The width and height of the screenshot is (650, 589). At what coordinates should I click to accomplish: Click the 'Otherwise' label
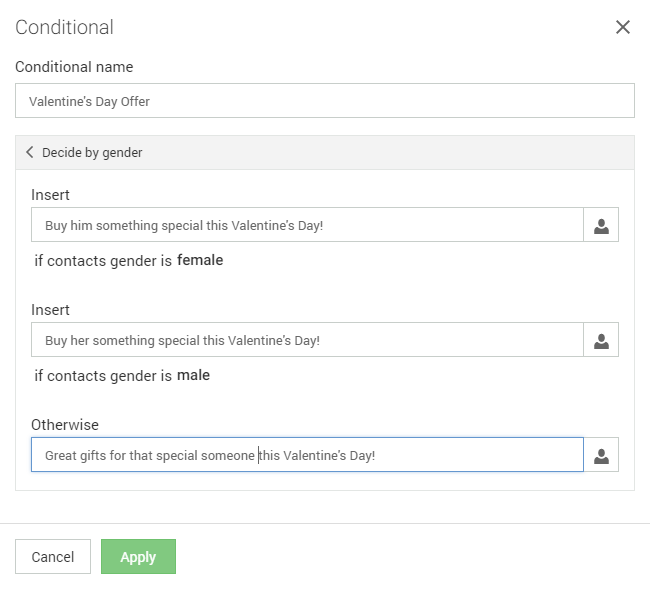click(x=65, y=425)
